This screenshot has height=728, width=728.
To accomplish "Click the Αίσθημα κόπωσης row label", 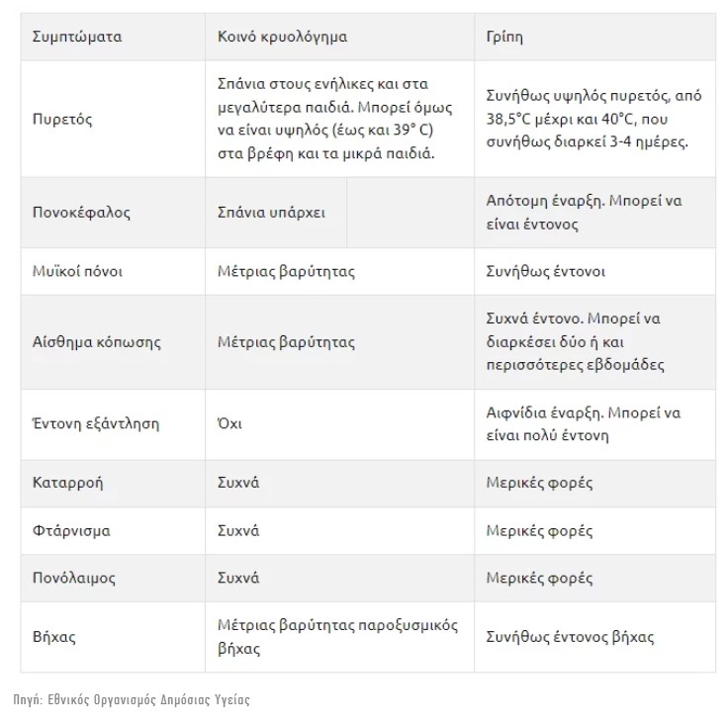I will [97, 342].
